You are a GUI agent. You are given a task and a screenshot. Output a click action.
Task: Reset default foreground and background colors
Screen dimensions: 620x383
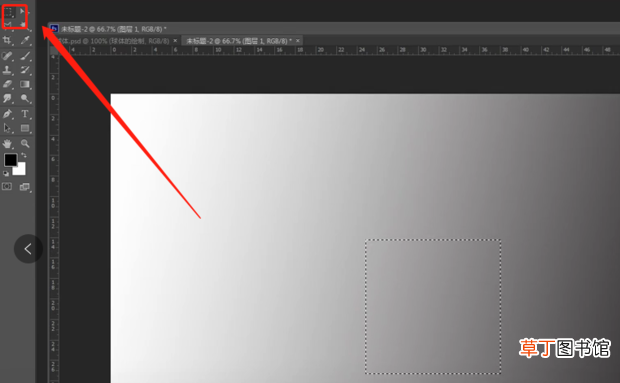(6, 173)
